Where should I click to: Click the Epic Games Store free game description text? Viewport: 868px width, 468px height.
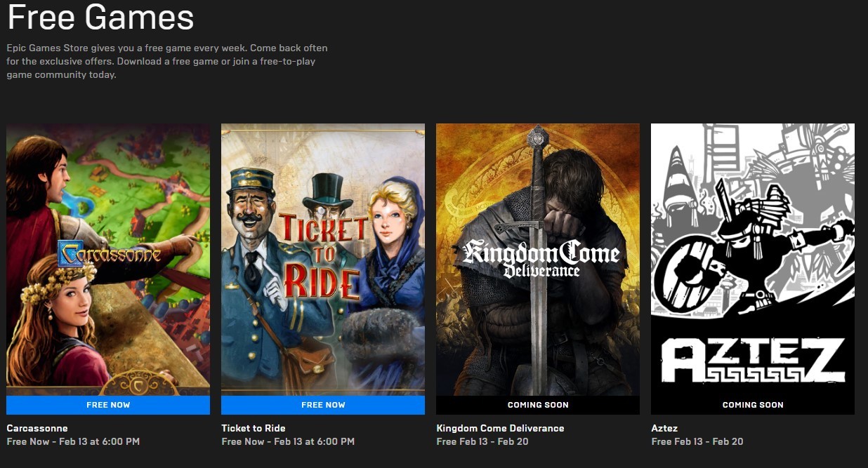click(167, 62)
